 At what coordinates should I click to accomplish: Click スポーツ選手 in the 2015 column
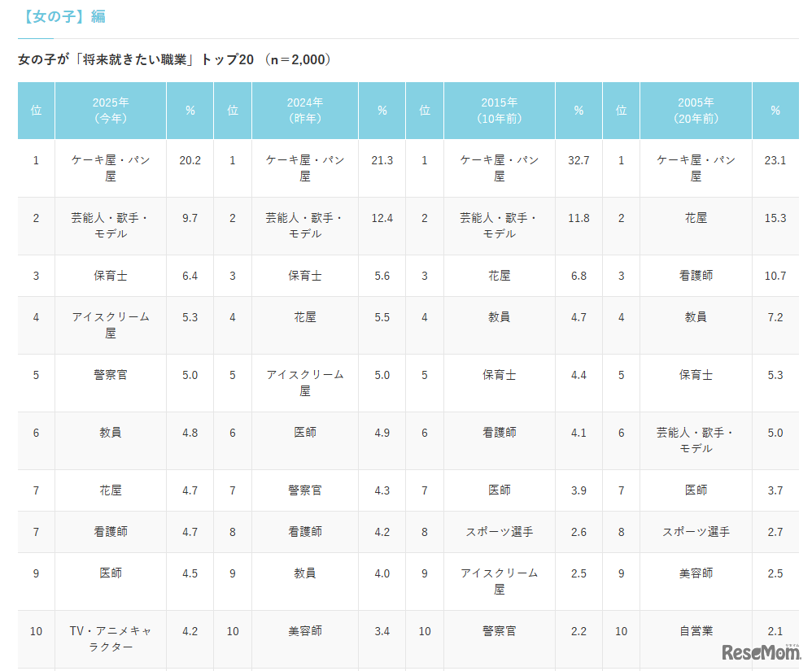[x=500, y=532]
